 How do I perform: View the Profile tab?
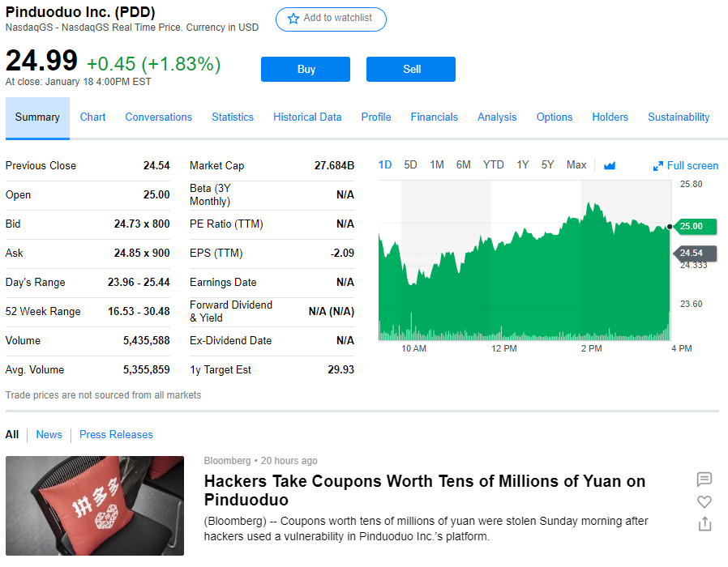click(x=376, y=117)
